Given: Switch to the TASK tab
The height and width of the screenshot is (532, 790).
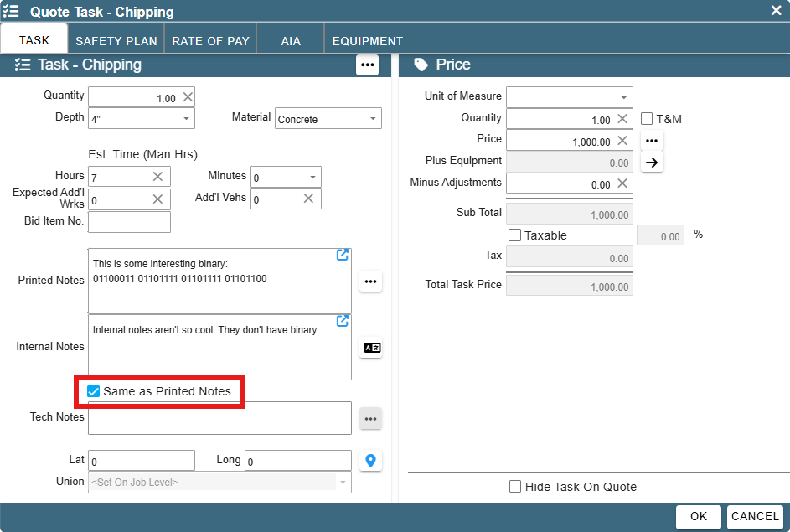Looking at the screenshot, I should (x=34, y=40).
